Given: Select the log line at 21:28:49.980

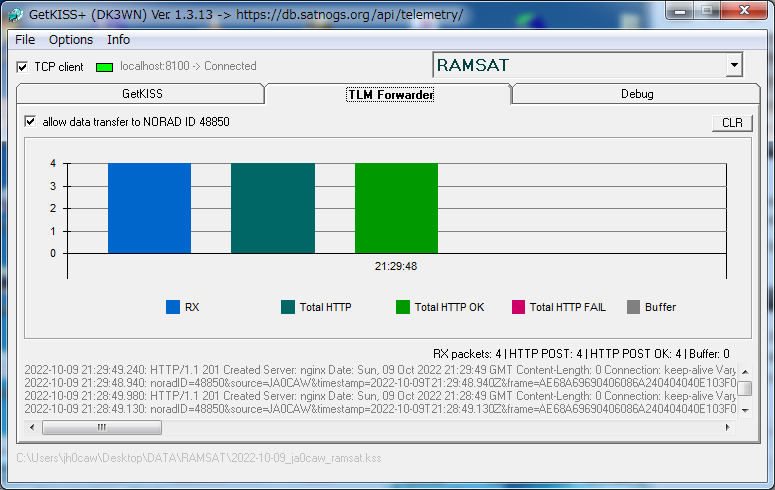Looking at the screenshot, I should 380,396.
